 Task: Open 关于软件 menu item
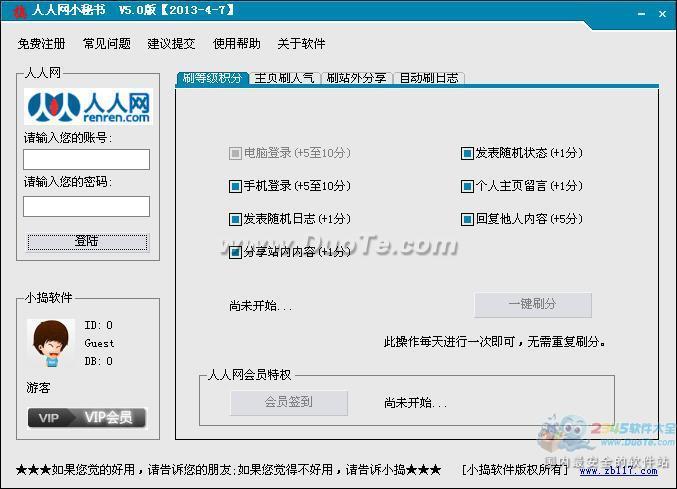point(301,44)
